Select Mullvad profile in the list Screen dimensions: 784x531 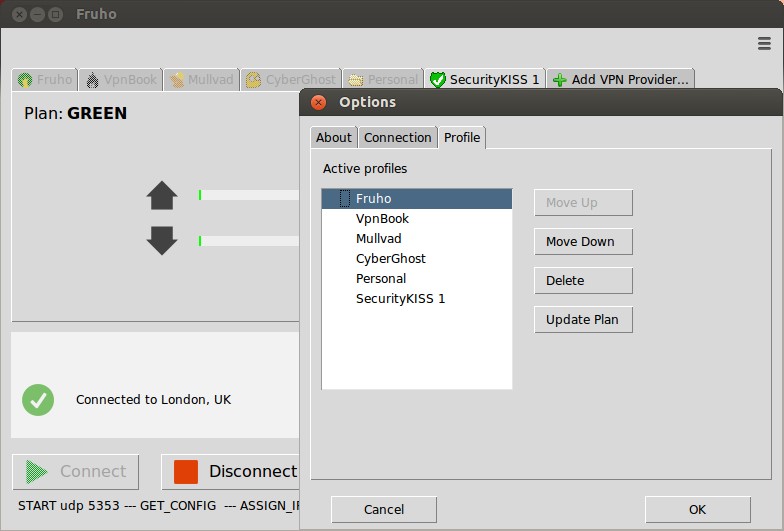tap(378, 239)
